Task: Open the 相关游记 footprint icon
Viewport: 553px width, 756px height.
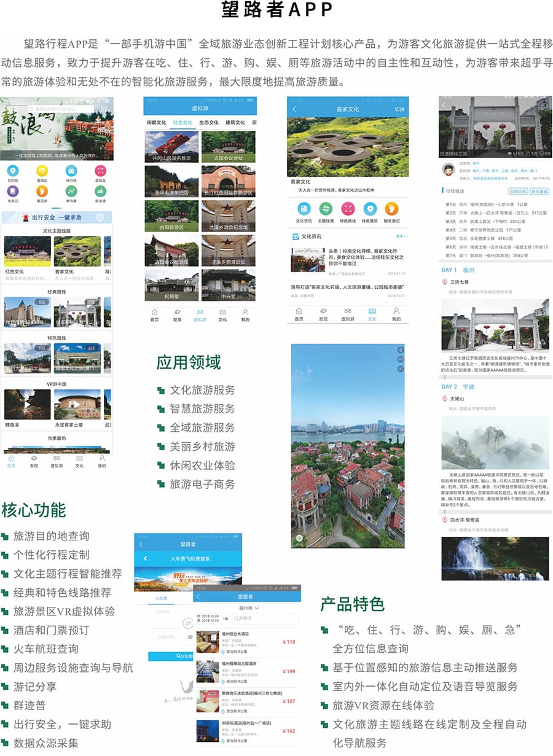Action: click(x=392, y=209)
